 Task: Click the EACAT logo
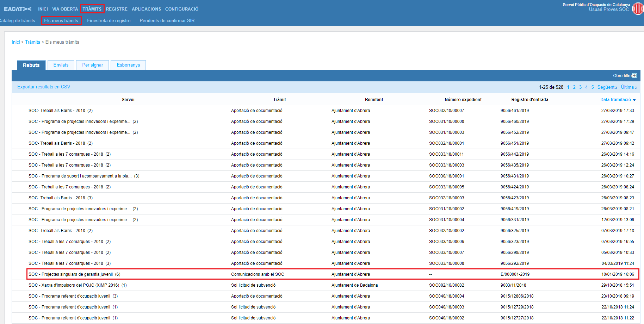[18, 9]
